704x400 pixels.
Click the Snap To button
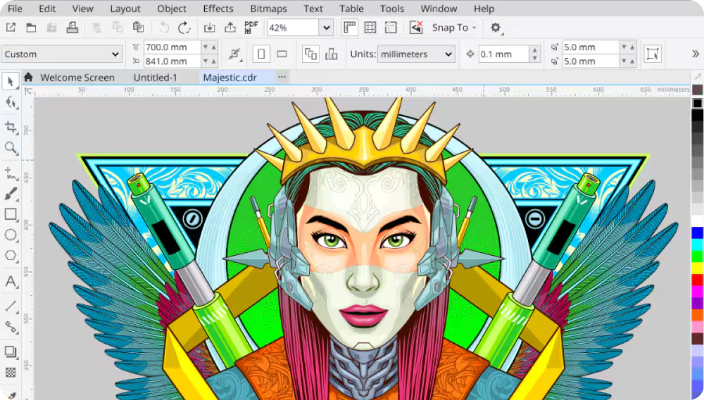point(454,28)
